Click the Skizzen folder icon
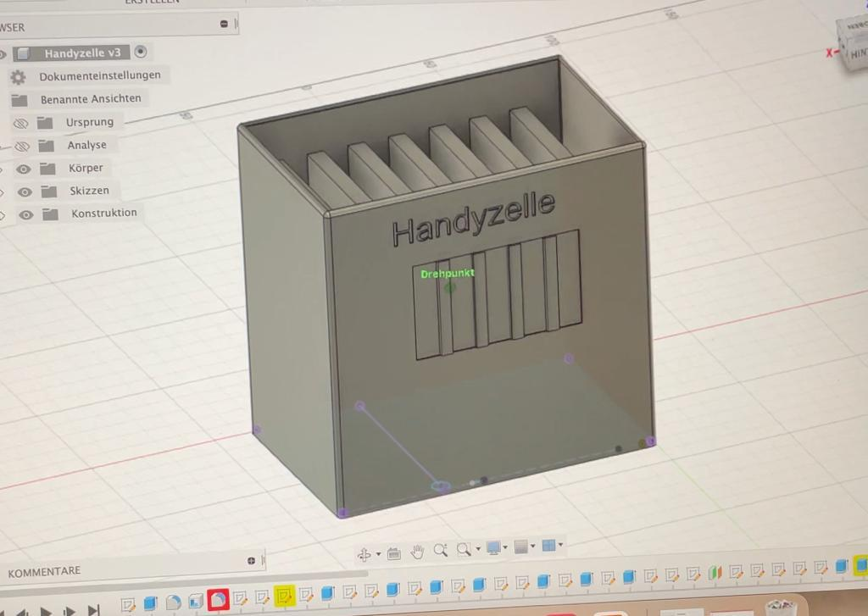 pyautogui.click(x=48, y=191)
